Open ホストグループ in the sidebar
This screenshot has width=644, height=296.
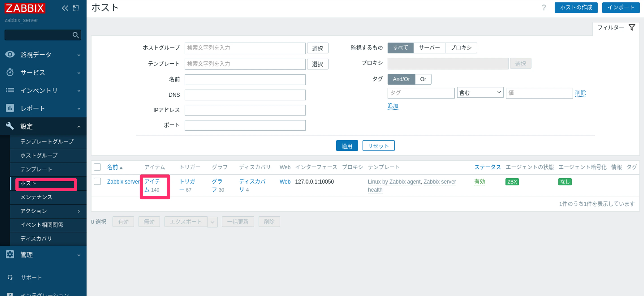click(x=39, y=155)
